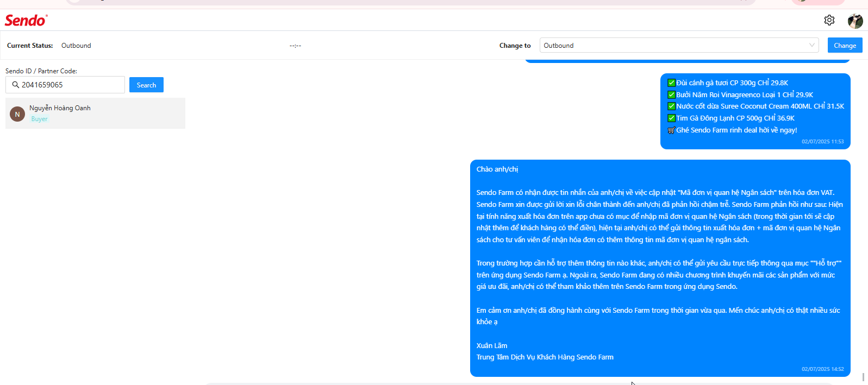
Task: Click the Xuân Lâm signature text
Action: 492,345
